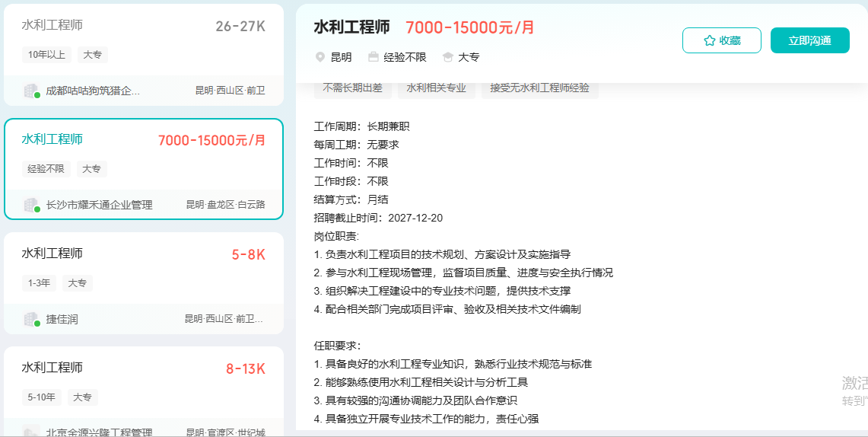Select the 接受无水利工程师经验 tag
The width and height of the screenshot is (868, 437).
click(539, 88)
